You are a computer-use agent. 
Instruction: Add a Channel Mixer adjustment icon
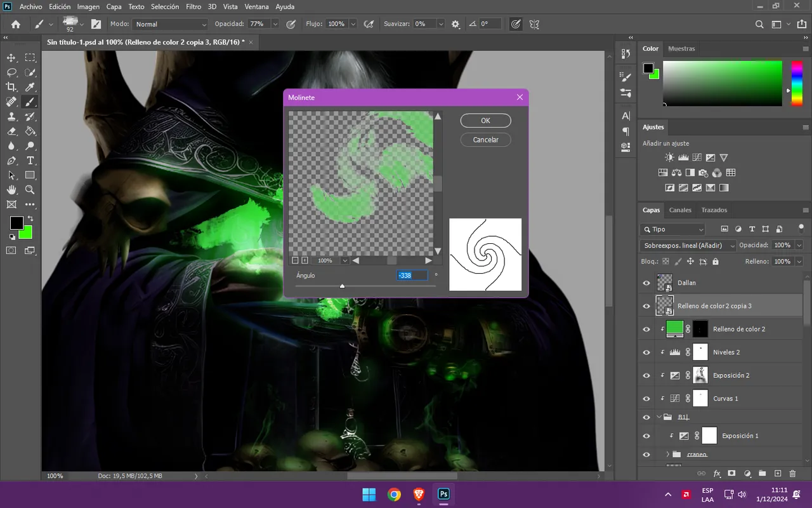717,173
